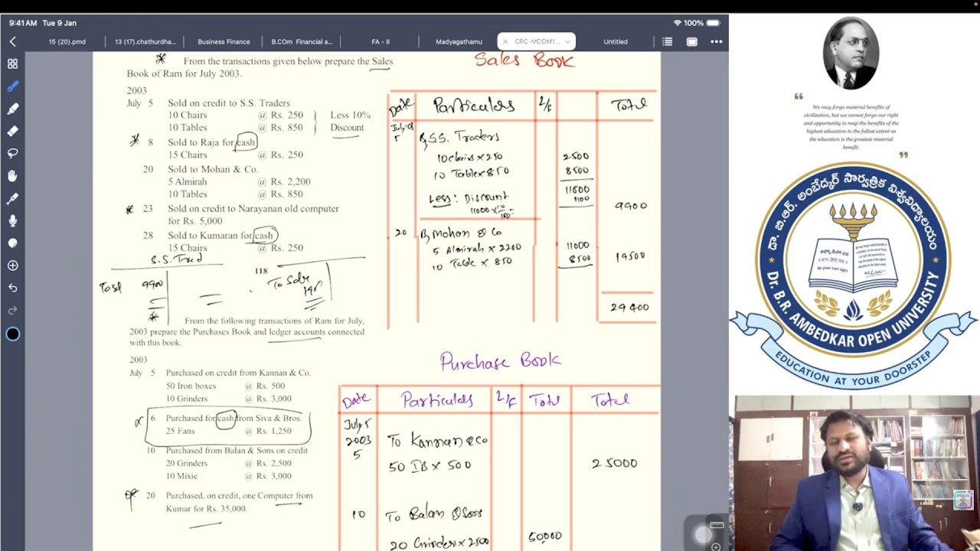980x551 pixels.
Task: Close the CRC-MCOM1 tab
Action: [505, 41]
